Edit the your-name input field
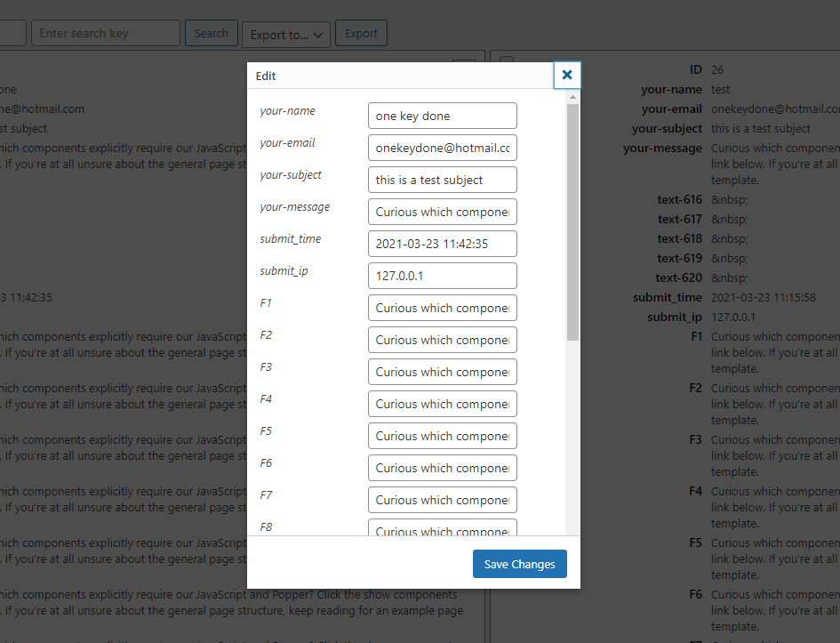Viewport: 840px width, 643px height. tap(443, 116)
